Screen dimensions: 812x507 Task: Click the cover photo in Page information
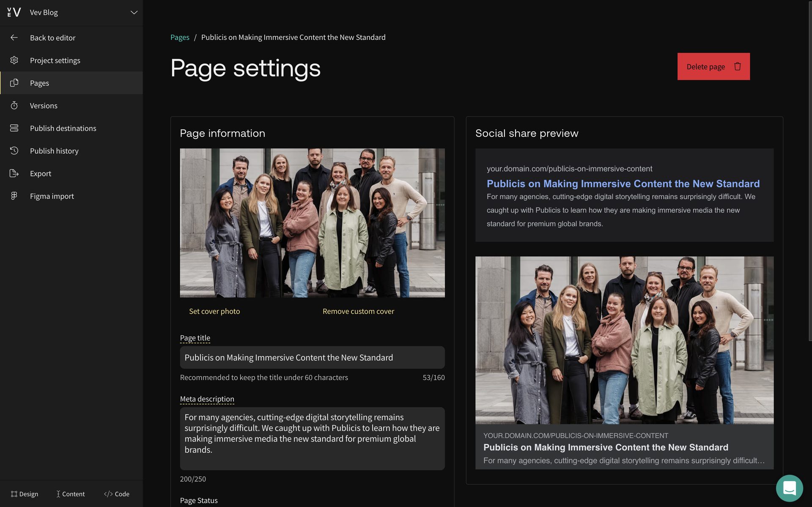click(x=312, y=223)
